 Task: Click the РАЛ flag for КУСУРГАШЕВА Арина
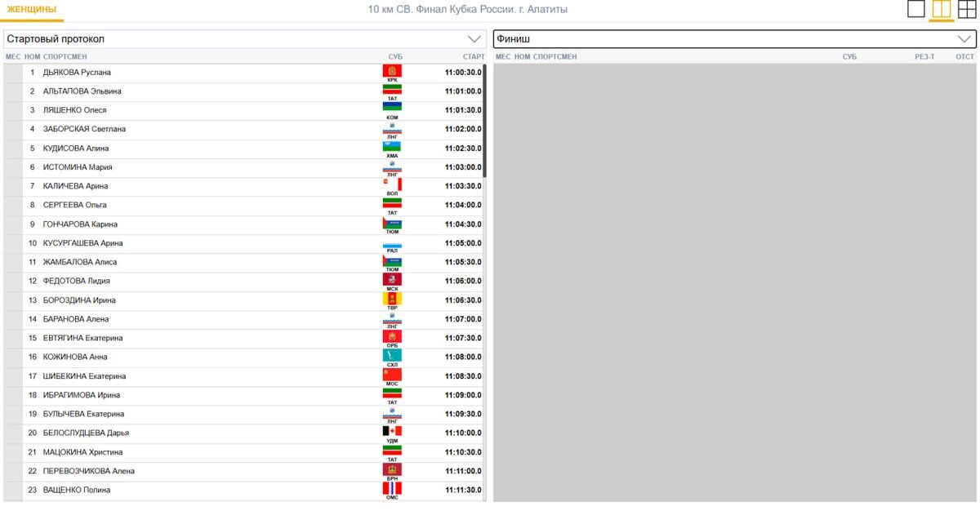(x=392, y=242)
